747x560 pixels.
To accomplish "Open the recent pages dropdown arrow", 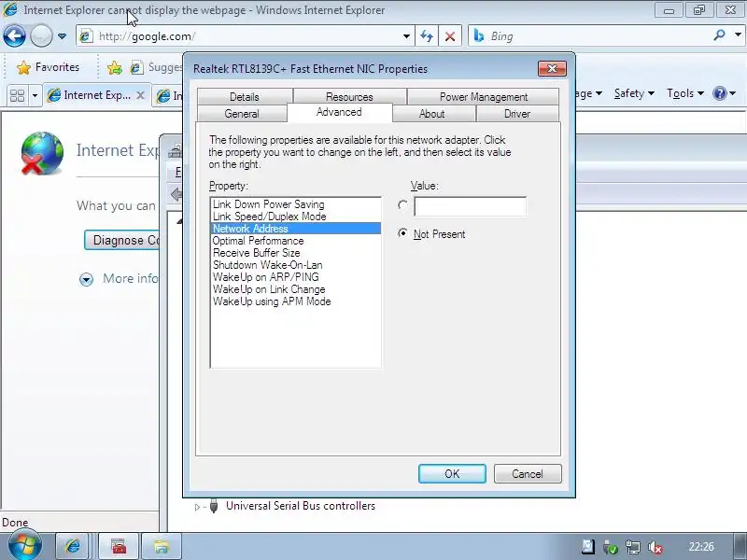I will [x=62, y=36].
